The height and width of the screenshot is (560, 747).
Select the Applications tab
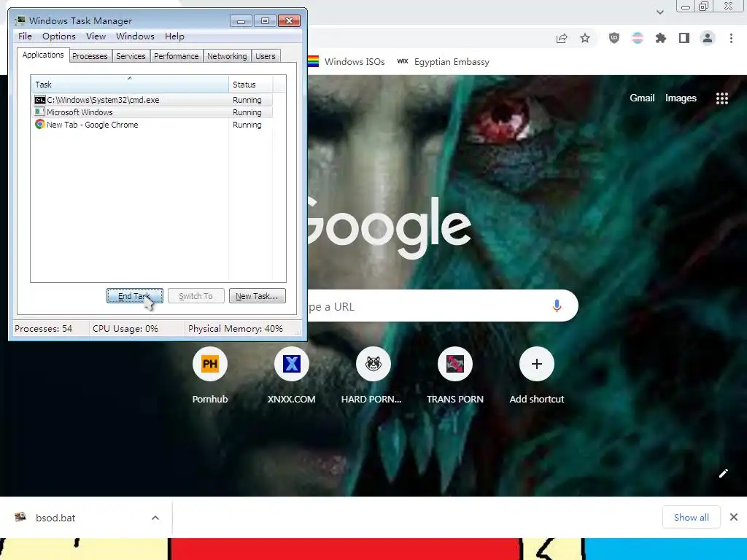coord(43,55)
